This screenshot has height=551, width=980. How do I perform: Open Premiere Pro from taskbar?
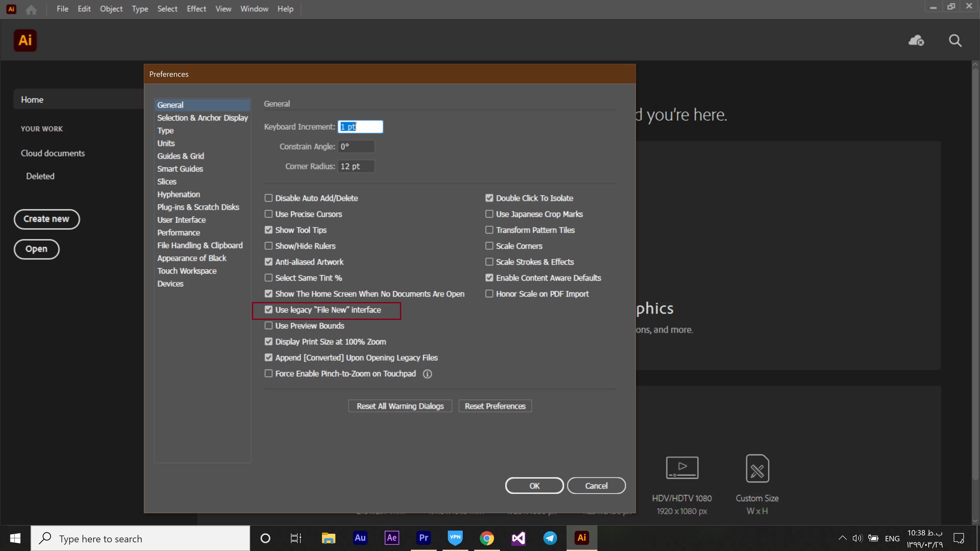423,538
